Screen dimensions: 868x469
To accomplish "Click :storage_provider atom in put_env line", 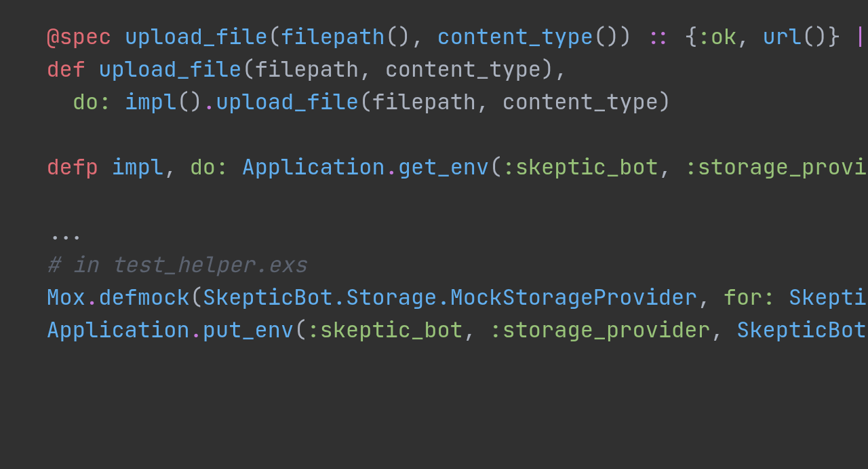I will pyautogui.click(x=600, y=331).
